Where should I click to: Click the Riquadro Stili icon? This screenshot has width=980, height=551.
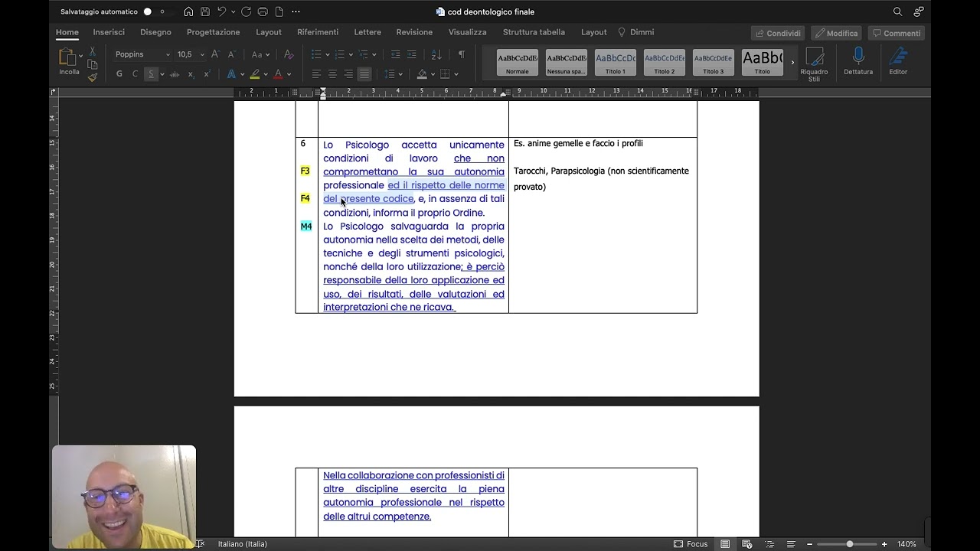814,64
